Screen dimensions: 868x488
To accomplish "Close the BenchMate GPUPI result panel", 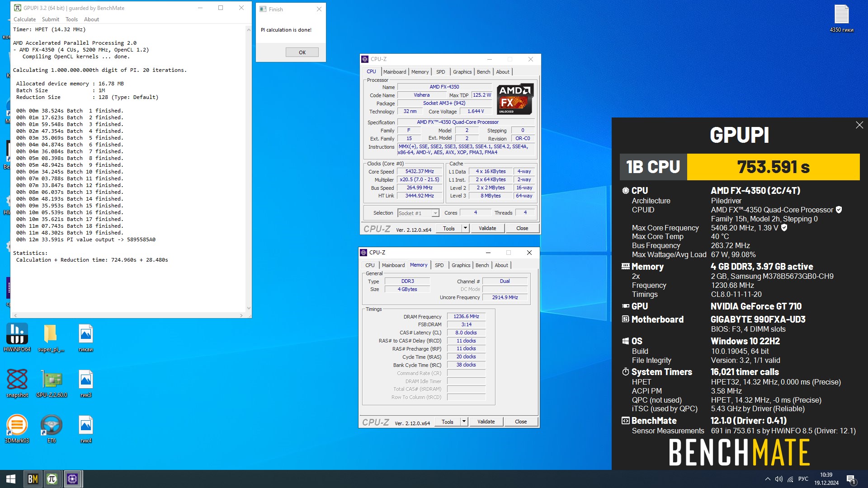I will [x=859, y=125].
